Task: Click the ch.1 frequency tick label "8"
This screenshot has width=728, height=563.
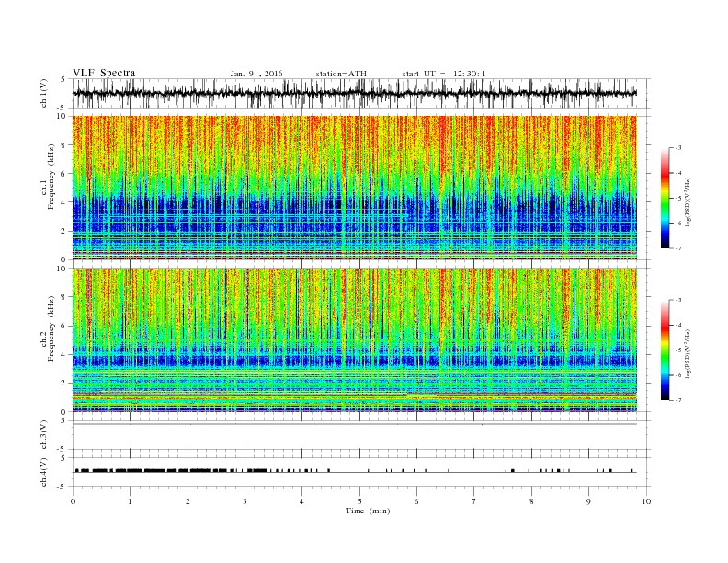Action: click(64, 145)
